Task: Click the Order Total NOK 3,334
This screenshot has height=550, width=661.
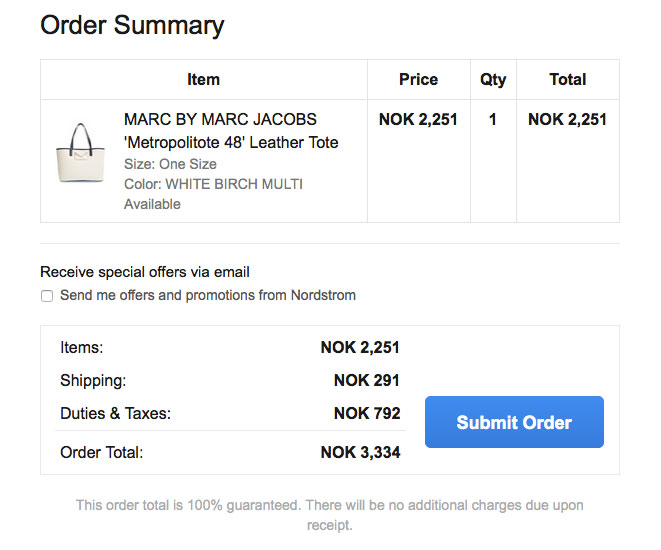Action: click(360, 453)
